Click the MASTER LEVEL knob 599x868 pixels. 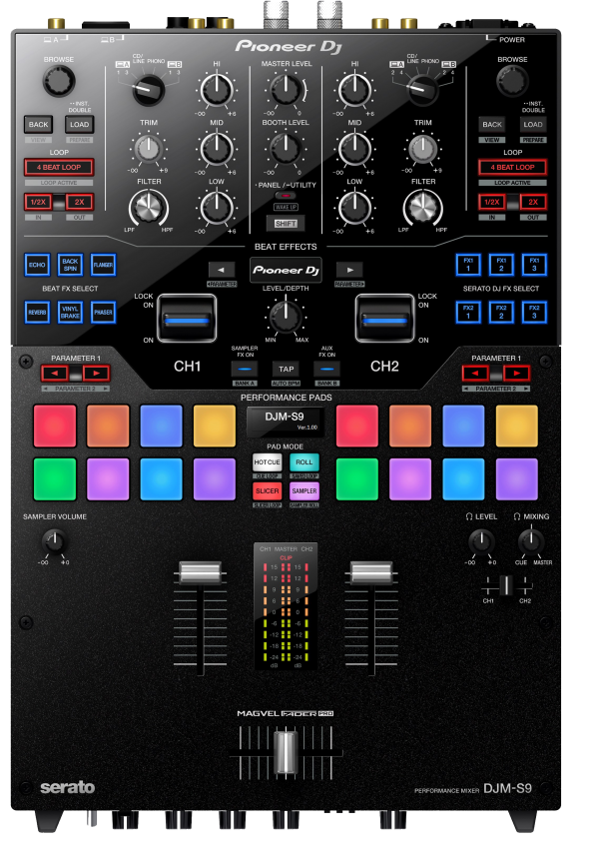click(286, 90)
